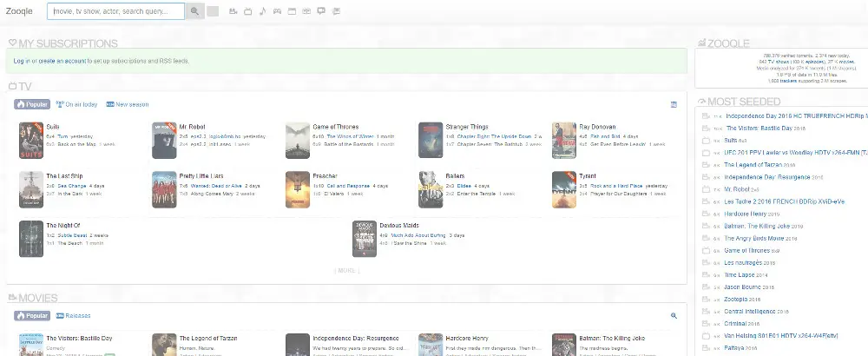Open 'The Legend of Tarzan' movie poster
Viewport: 868px width, 356px height.
[164, 345]
